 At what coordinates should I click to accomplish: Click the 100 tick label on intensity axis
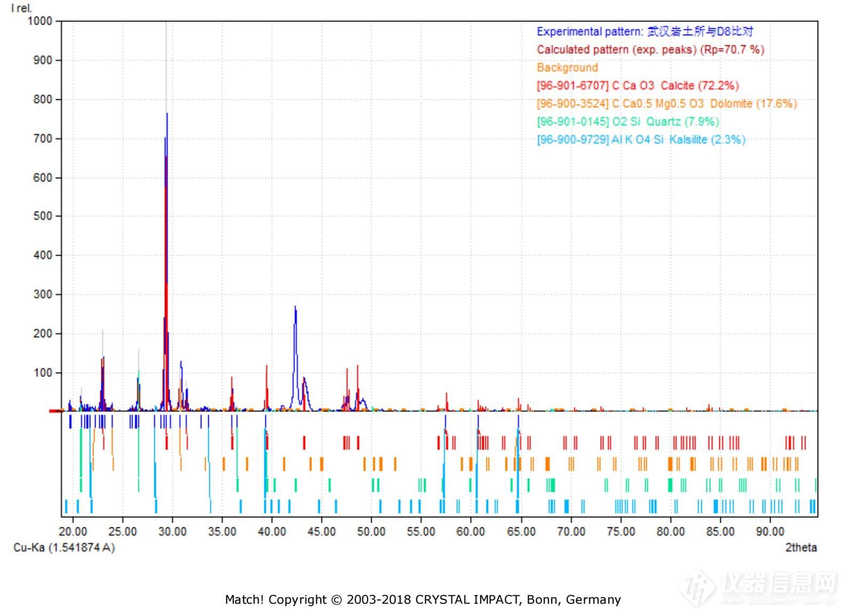coord(43,373)
